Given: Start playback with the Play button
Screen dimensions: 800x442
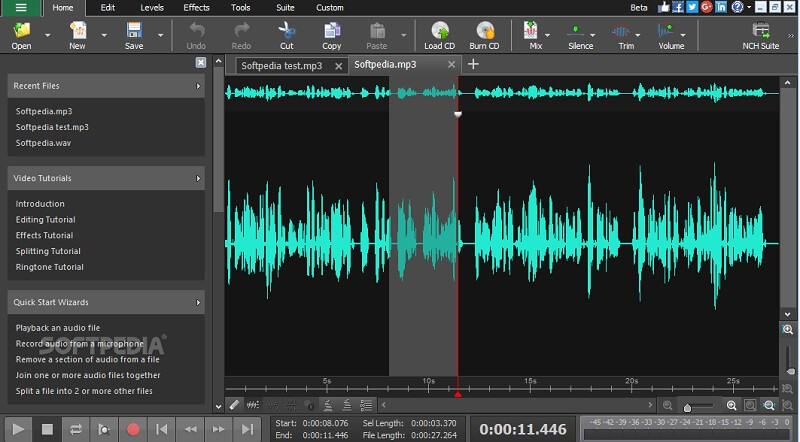Looking at the screenshot, I should (x=19, y=429).
